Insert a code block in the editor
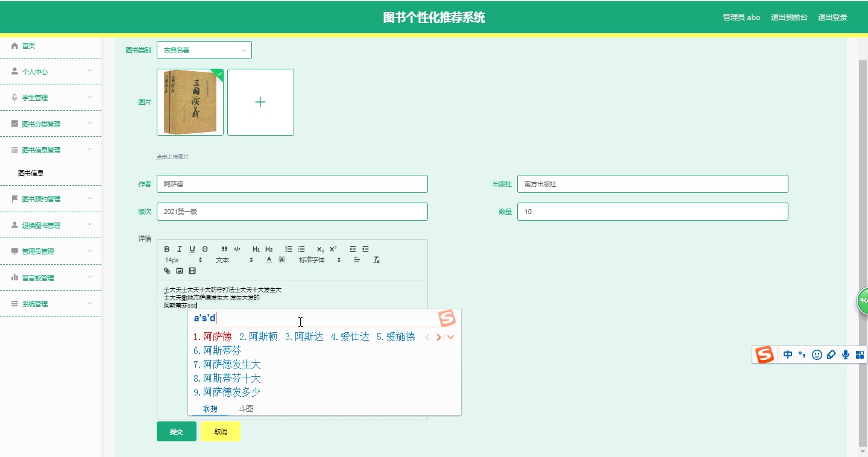This screenshot has height=457, width=868. tap(237, 249)
